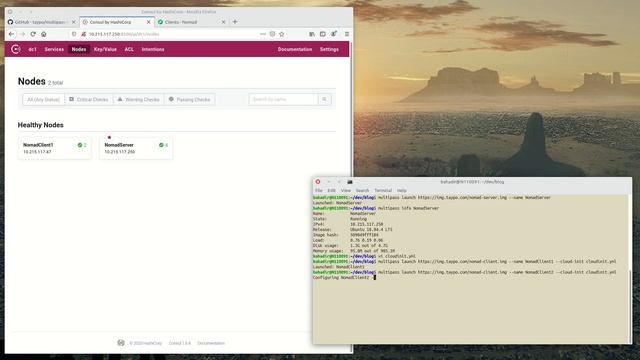
Task: Open the NomadClient1 node card
Action: point(55,148)
